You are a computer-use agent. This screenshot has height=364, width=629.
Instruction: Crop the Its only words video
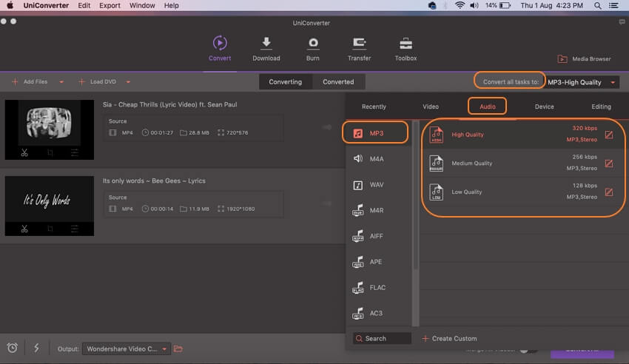tap(50, 229)
